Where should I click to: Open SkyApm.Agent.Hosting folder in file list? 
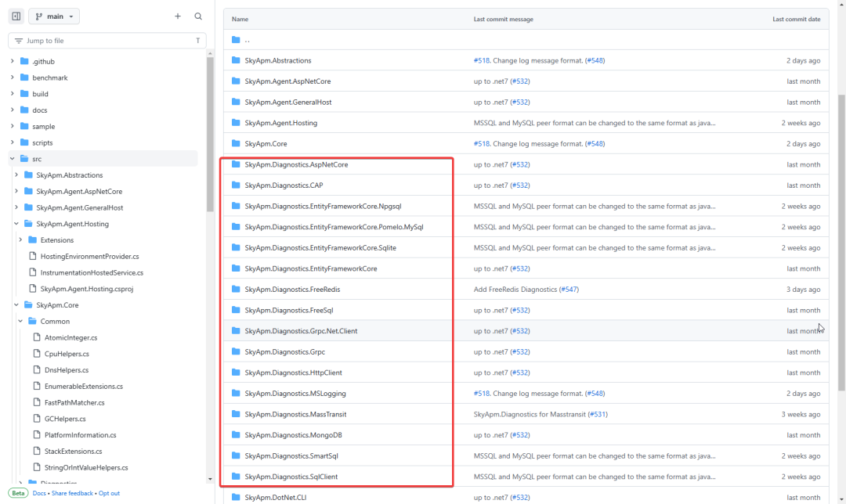tap(280, 123)
